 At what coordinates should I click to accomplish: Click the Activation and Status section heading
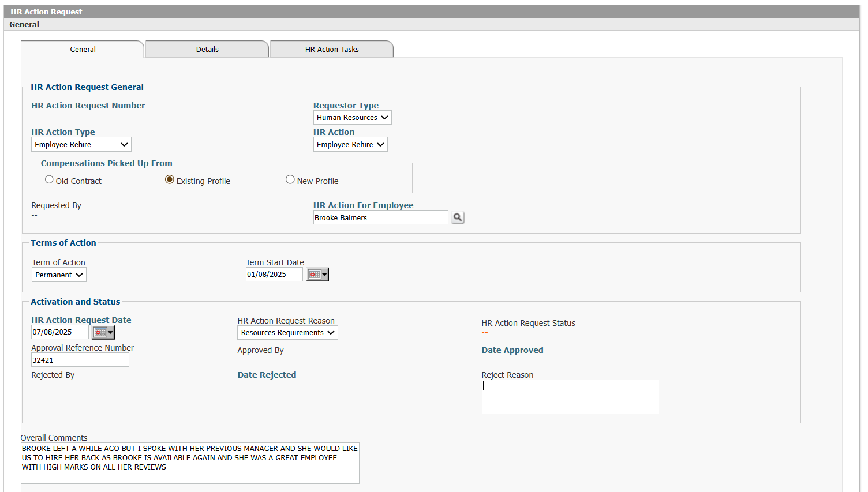(x=76, y=302)
